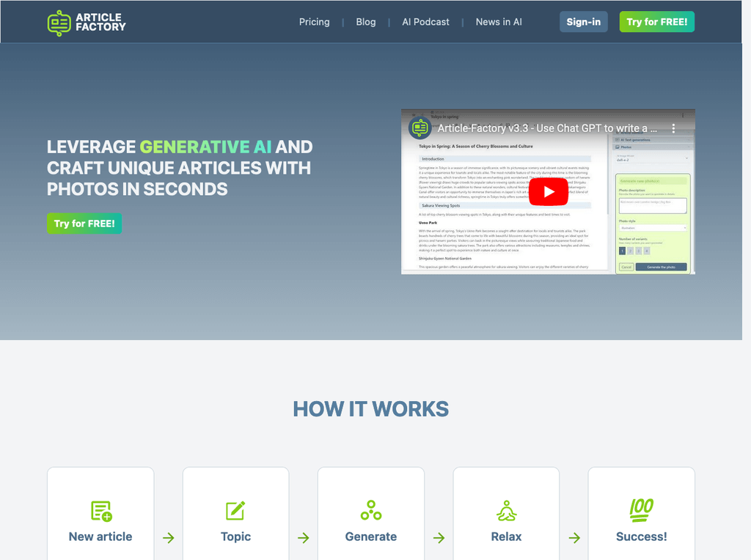The height and width of the screenshot is (560, 751).
Task: Click the Success 100 icon
Action: [x=641, y=510]
